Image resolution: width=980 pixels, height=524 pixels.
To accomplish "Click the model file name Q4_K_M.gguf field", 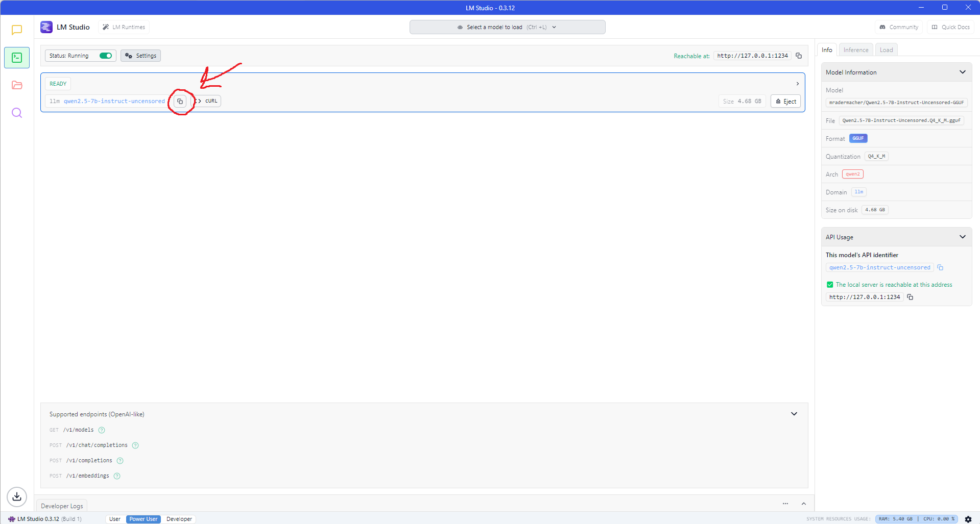I will click(901, 120).
